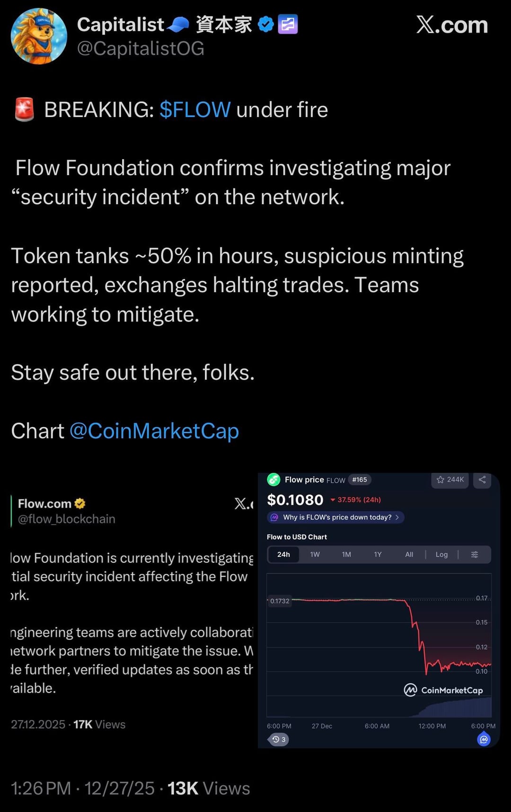Click the history badge showing 3
The image size is (511, 812).
(279, 739)
